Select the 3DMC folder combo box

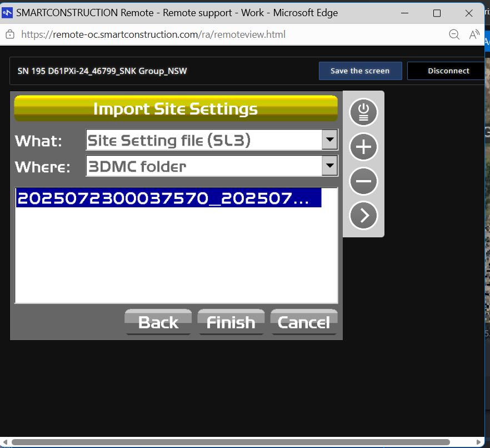pos(212,166)
